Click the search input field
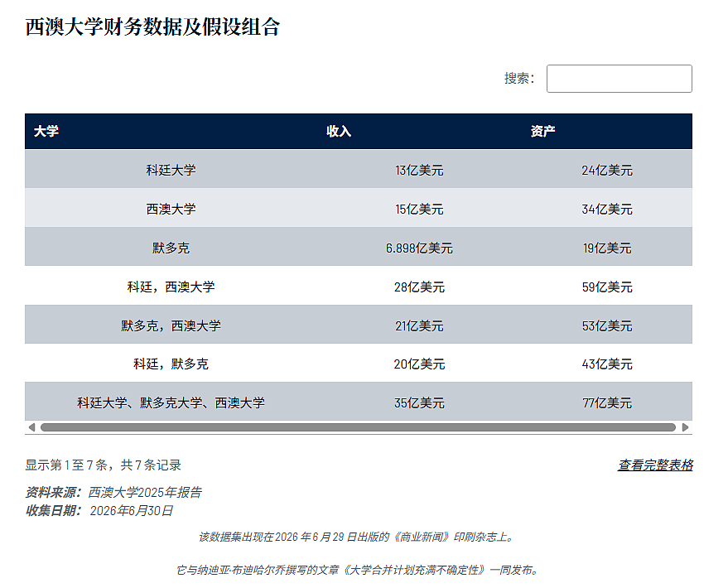This screenshot has width=728, height=588. pos(619,79)
